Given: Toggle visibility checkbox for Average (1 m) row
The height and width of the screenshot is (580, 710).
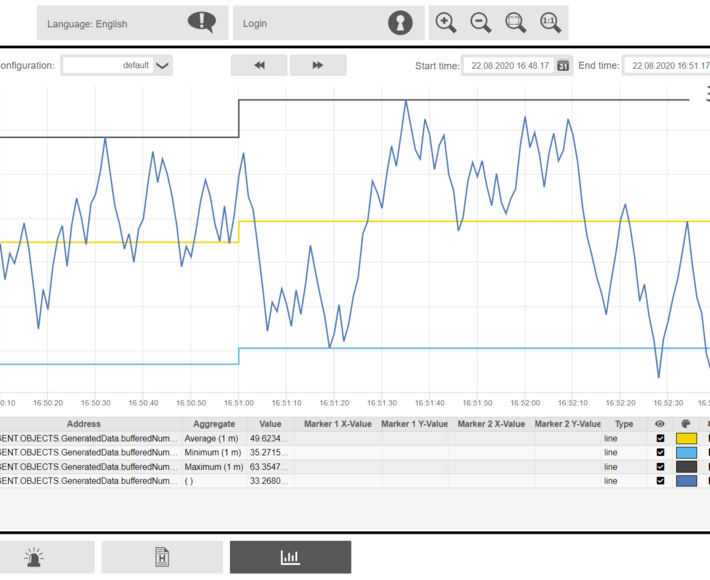Looking at the screenshot, I should 660,438.
